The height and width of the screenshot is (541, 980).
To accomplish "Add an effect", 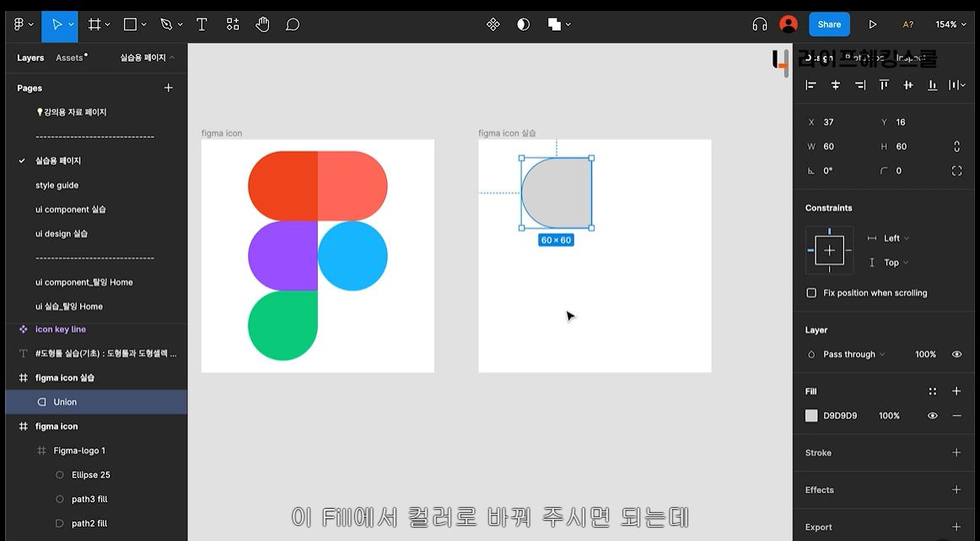I will click(956, 490).
